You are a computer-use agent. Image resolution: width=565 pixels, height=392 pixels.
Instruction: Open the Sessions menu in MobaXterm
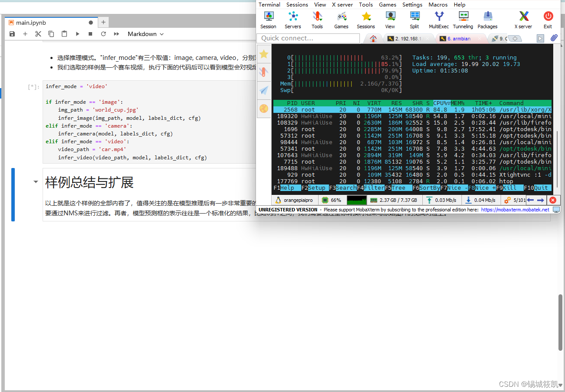coord(297,4)
